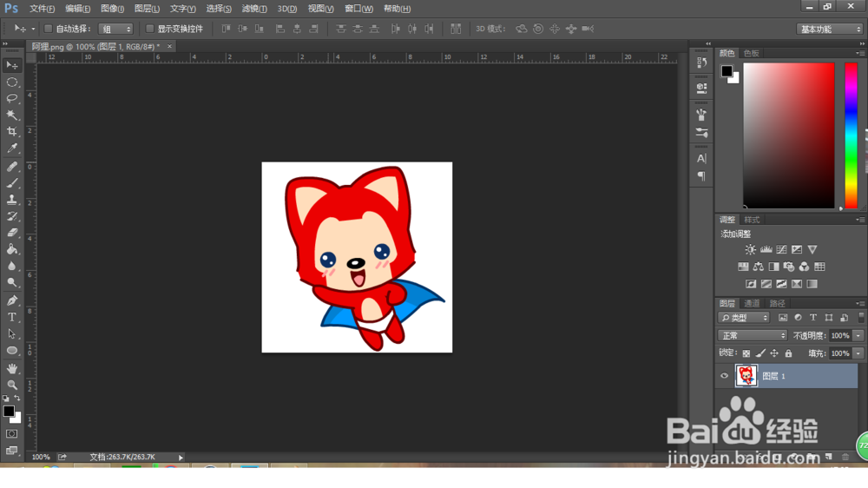Select the Paint Bucket tool
This screenshot has height=488, width=868.
click(x=11, y=249)
